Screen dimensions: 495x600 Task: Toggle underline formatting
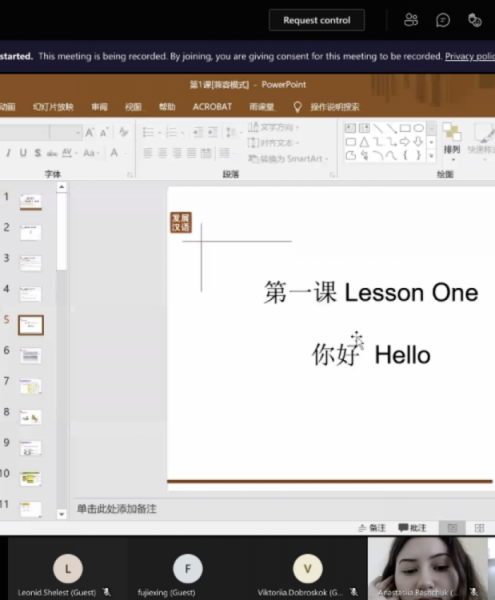(x=23, y=153)
